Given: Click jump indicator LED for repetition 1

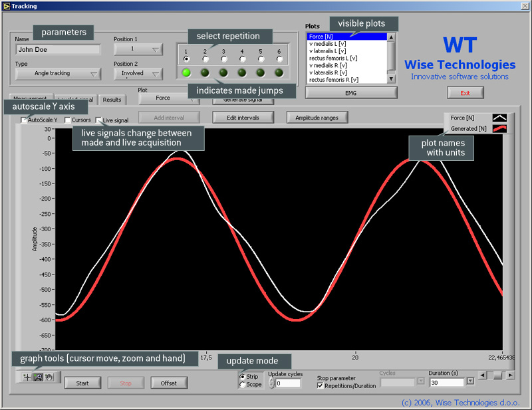Looking at the screenshot, I should tap(186, 72).
